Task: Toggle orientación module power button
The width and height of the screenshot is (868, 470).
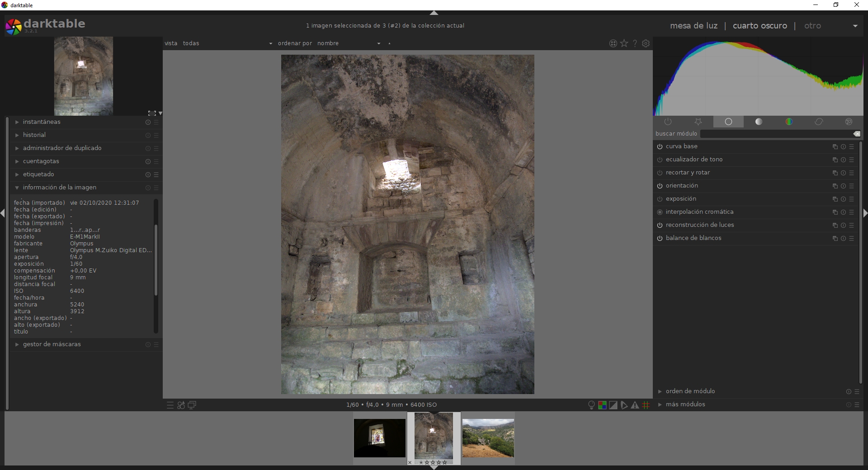Action: pyautogui.click(x=660, y=186)
